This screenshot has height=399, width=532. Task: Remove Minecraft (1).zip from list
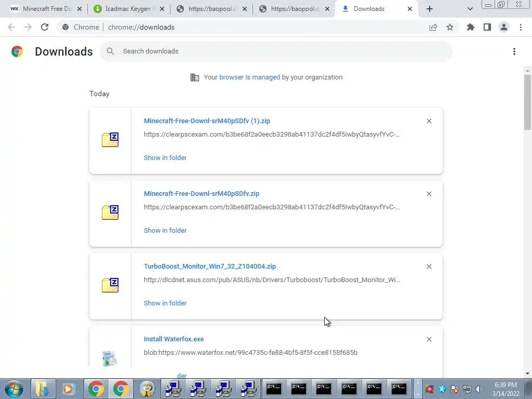pyautogui.click(x=429, y=121)
